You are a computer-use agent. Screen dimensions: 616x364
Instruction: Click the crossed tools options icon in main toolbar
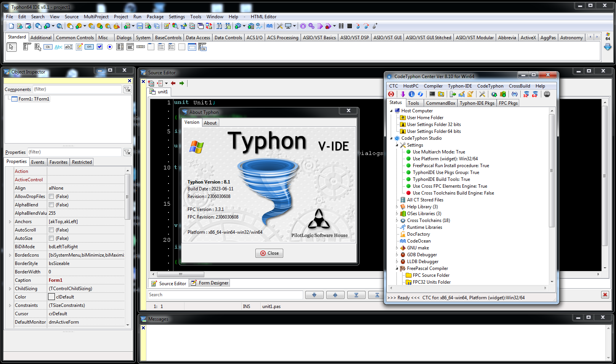click(279, 26)
